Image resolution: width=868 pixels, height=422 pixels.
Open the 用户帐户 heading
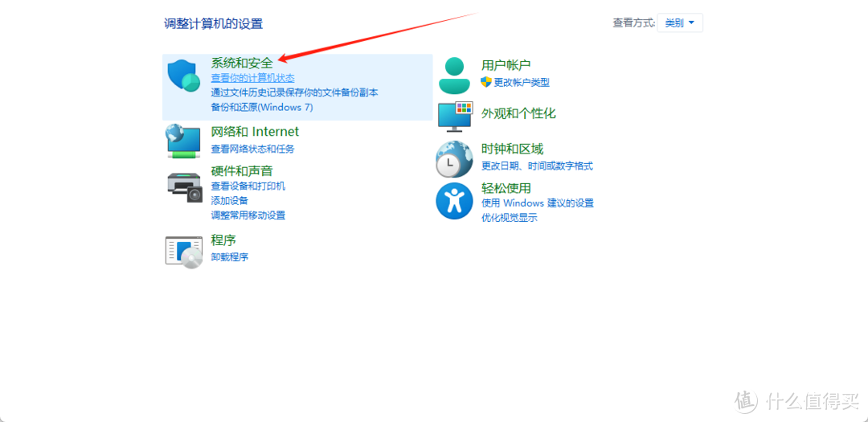tap(506, 65)
